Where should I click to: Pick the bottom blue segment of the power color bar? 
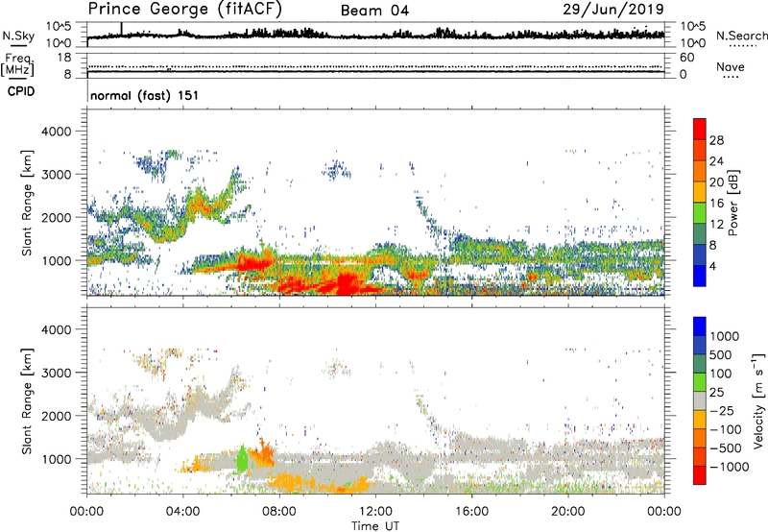pyautogui.click(x=700, y=276)
